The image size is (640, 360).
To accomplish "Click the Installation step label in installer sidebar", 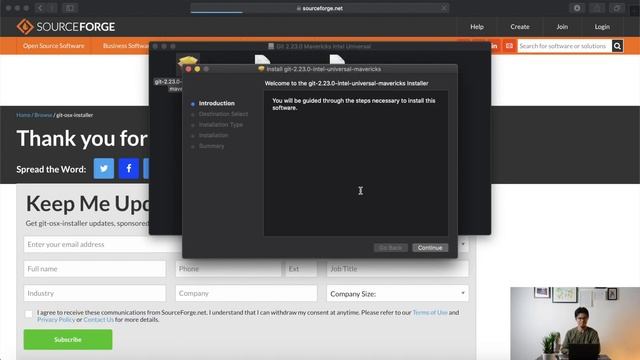I will click(x=213, y=135).
